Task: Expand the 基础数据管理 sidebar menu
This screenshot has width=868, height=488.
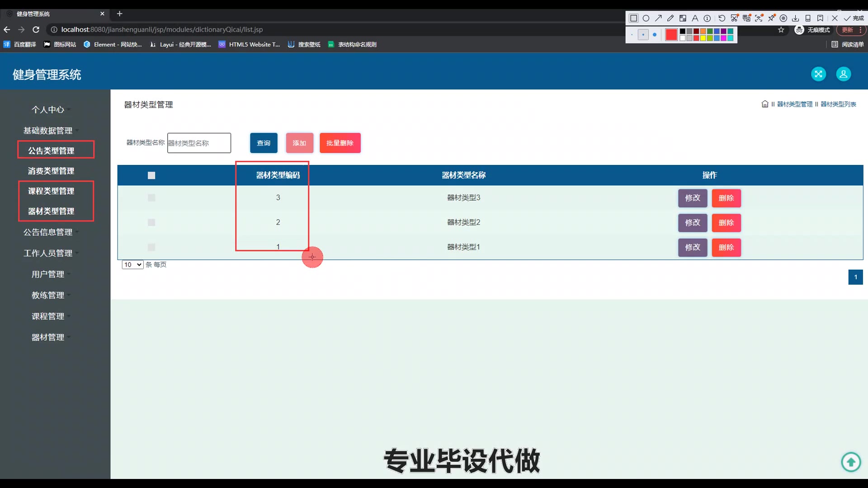Action: coord(48,131)
